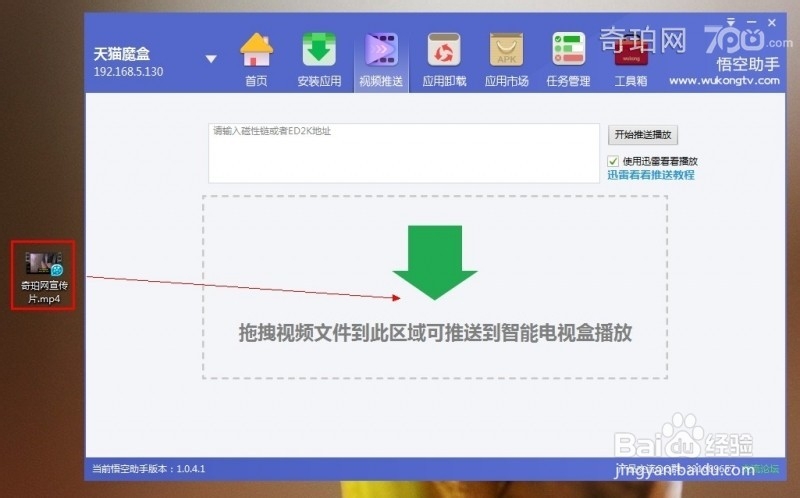The image size is (800, 498).
Task: Click the 192.168.5.130 IP address
Action: pyautogui.click(x=128, y=71)
